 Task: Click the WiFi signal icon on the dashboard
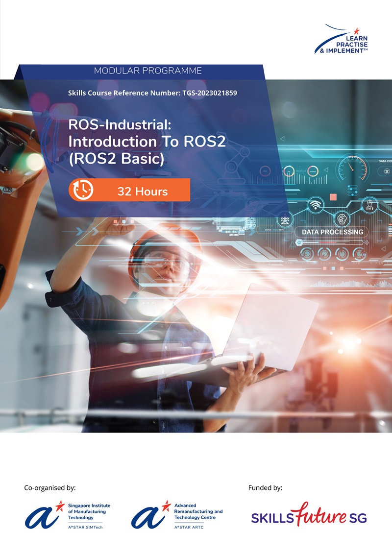315,205
